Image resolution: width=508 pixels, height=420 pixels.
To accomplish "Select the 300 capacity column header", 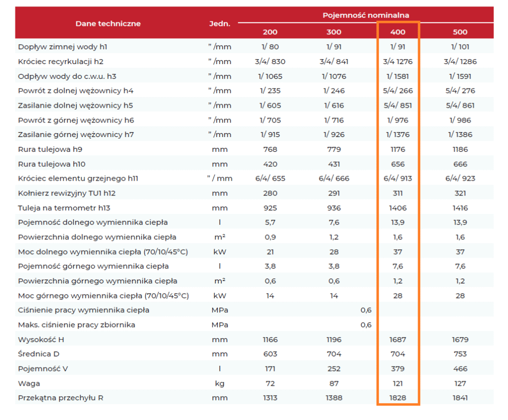I will (x=334, y=32).
